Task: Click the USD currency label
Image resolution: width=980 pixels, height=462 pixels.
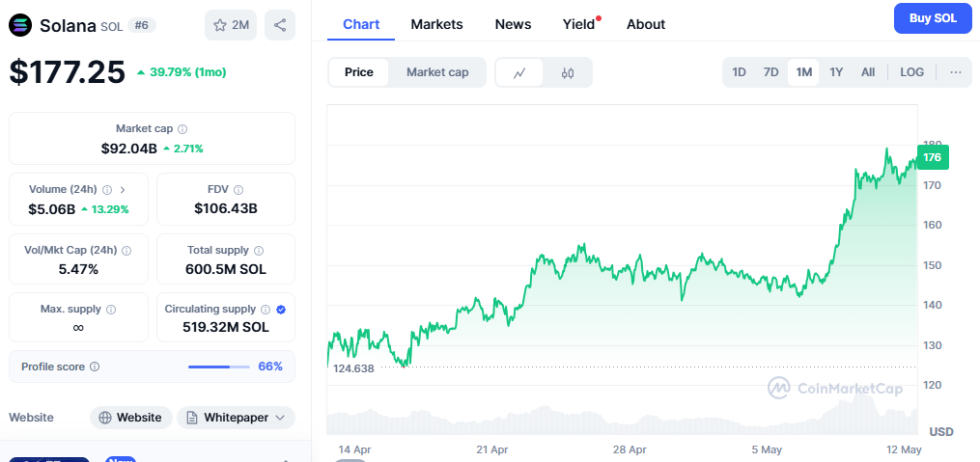Action: pos(941,432)
